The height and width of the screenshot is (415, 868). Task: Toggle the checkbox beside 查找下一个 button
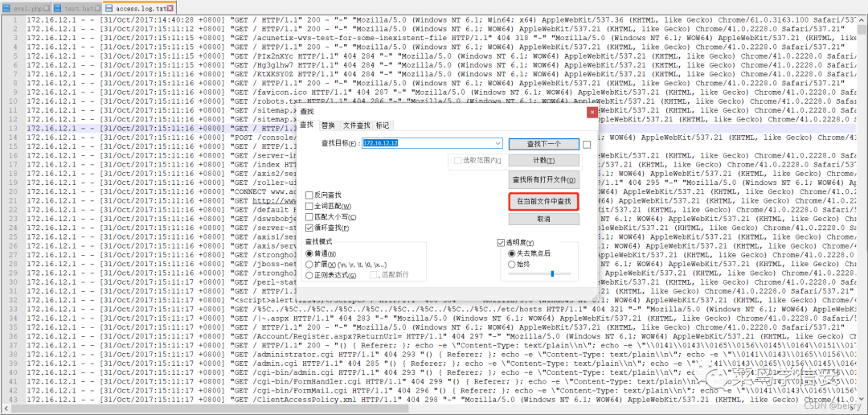pyautogui.click(x=587, y=144)
